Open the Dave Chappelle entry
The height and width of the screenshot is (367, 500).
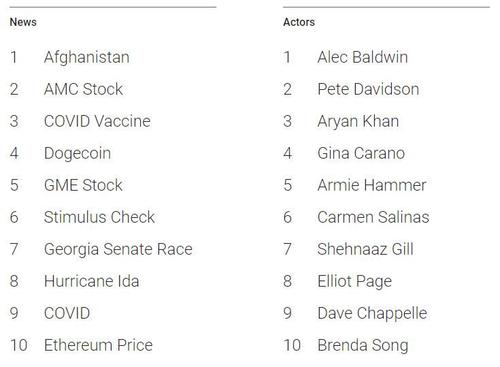point(372,314)
